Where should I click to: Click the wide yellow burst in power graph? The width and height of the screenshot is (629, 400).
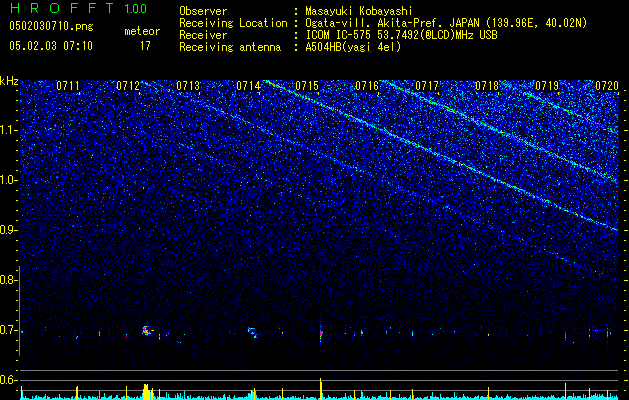tap(147, 392)
